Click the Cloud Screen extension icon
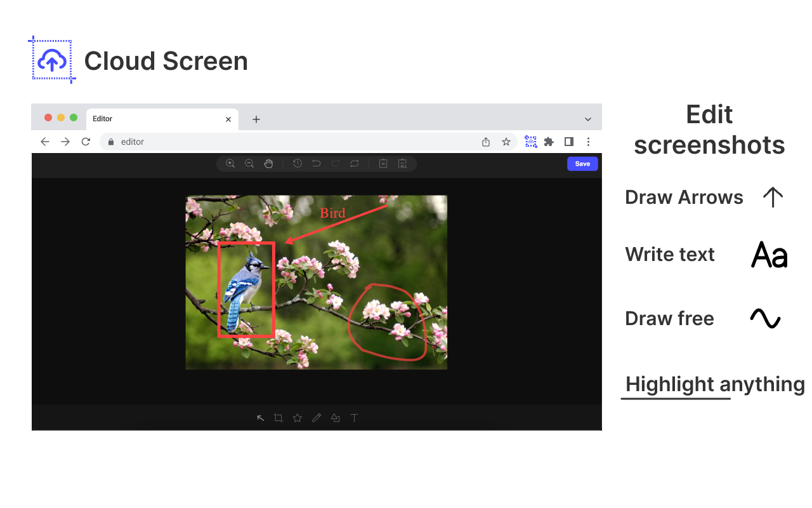 click(x=531, y=142)
